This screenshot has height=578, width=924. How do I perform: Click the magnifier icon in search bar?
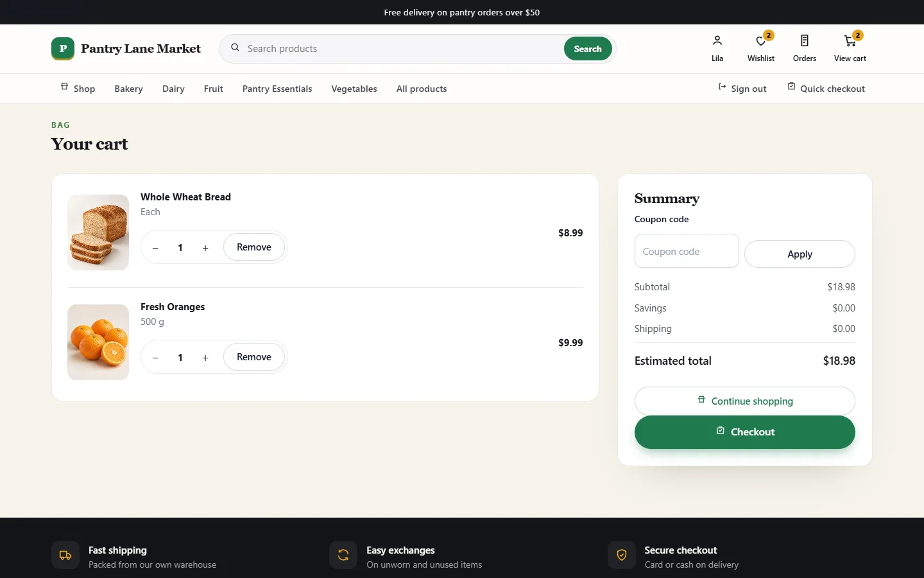pos(235,48)
